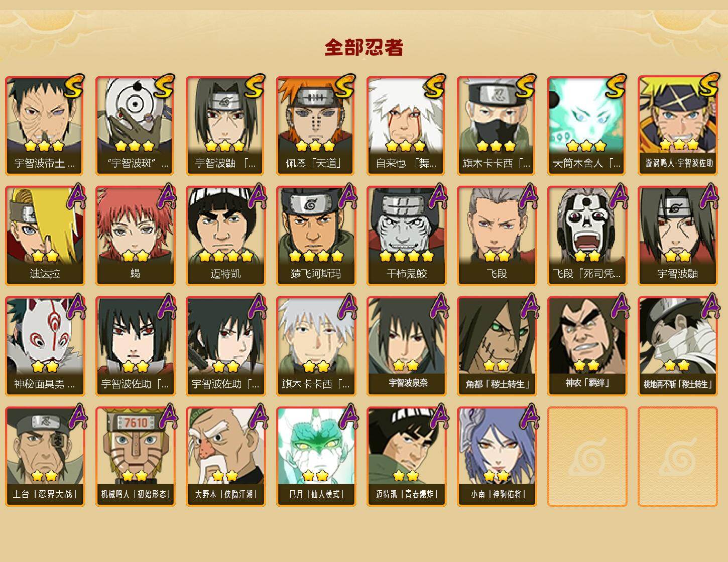Select the 迈特凯 four-star card
This screenshot has height=562, width=728.
pos(225,236)
